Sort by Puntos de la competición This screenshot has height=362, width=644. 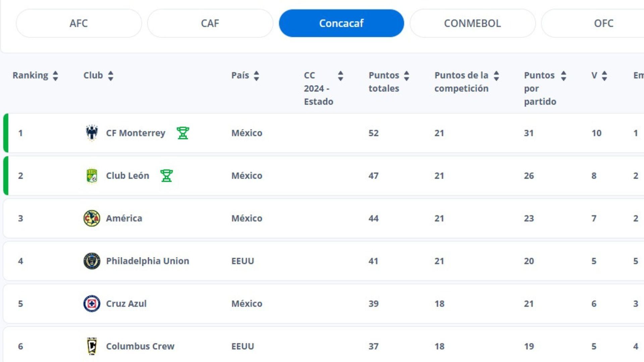496,76
